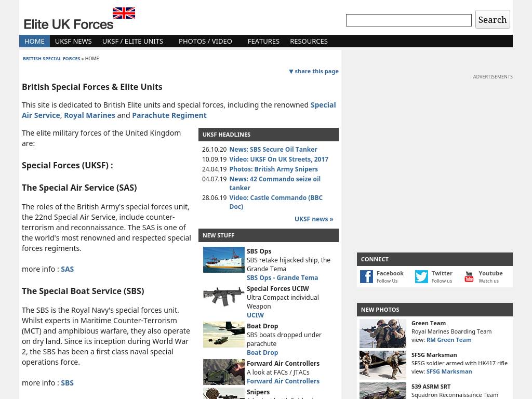Open the FEATURES menu item

click(263, 41)
